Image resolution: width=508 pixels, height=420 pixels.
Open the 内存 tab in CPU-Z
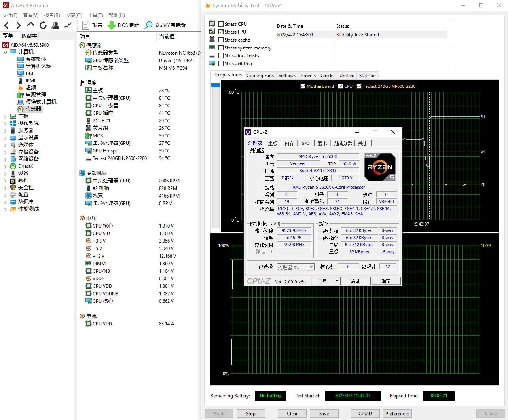tap(289, 143)
